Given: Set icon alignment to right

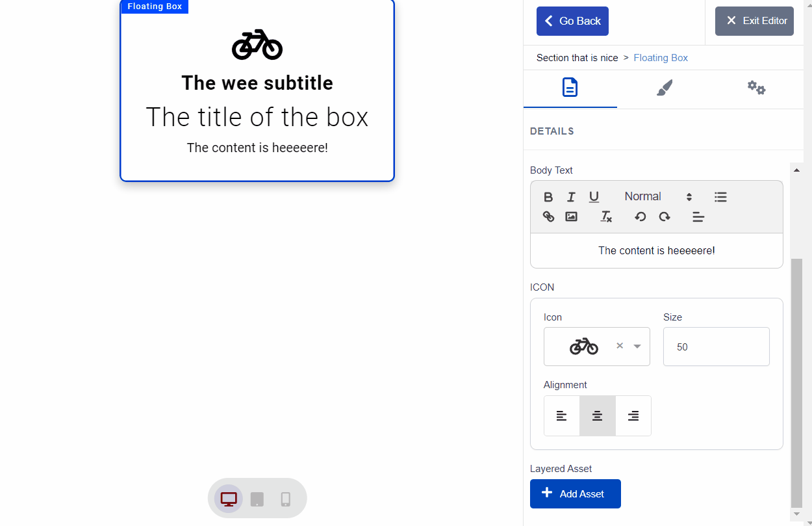Looking at the screenshot, I should (x=633, y=416).
